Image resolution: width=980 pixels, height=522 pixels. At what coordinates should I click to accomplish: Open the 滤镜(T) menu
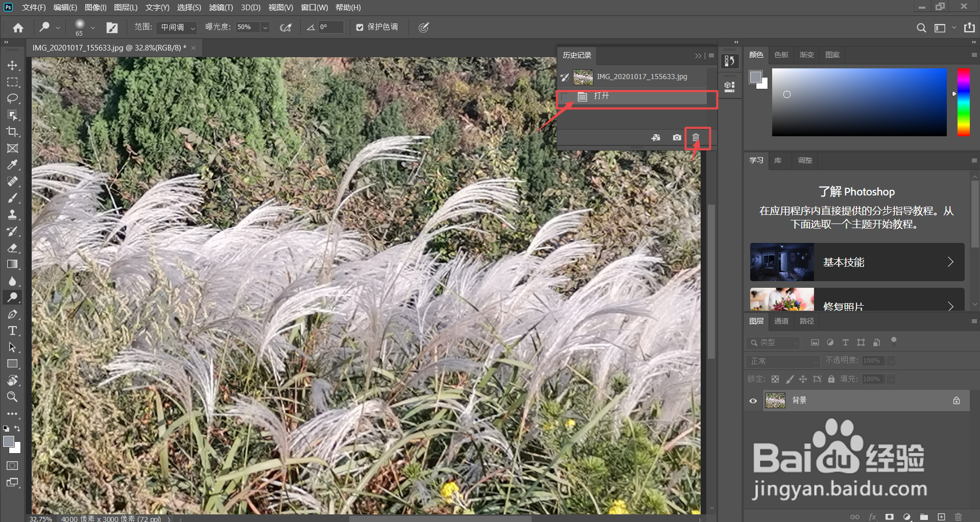(x=221, y=8)
